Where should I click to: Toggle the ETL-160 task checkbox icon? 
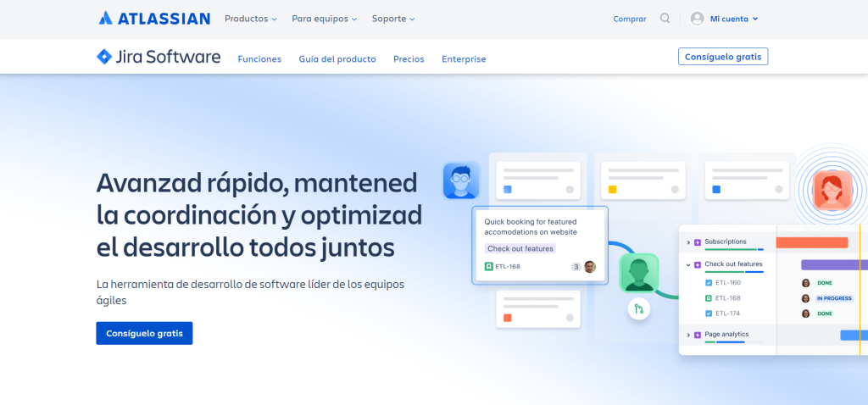click(x=708, y=283)
